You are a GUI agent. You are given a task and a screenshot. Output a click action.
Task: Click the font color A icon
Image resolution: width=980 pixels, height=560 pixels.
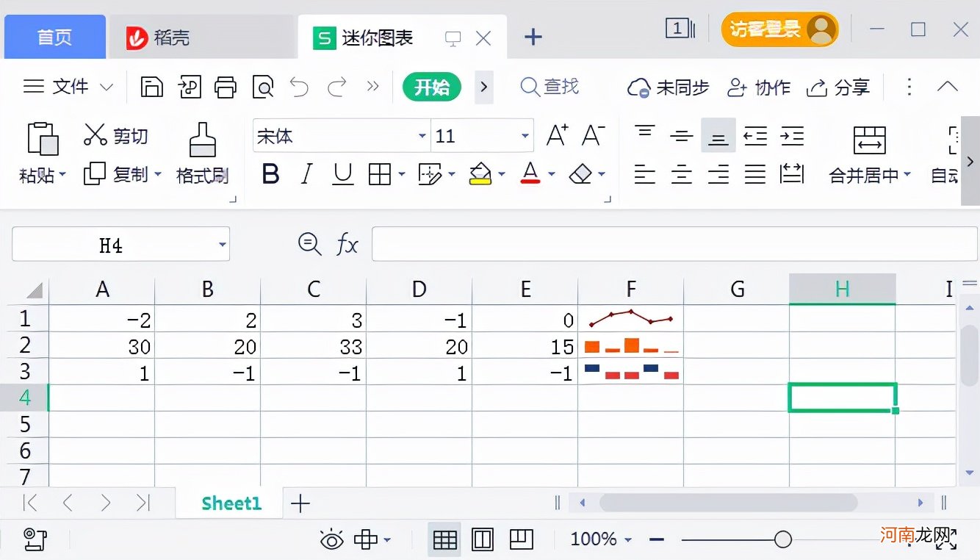tap(530, 174)
